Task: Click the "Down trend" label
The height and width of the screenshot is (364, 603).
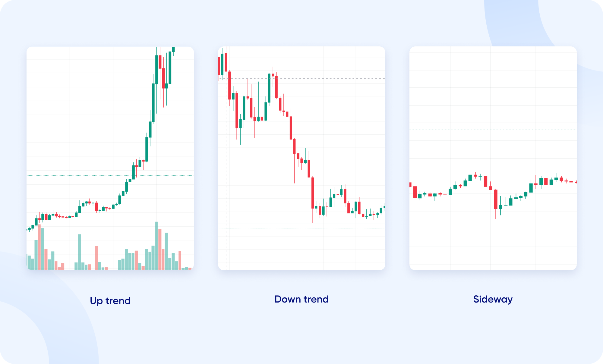Action: [x=301, y=299]
